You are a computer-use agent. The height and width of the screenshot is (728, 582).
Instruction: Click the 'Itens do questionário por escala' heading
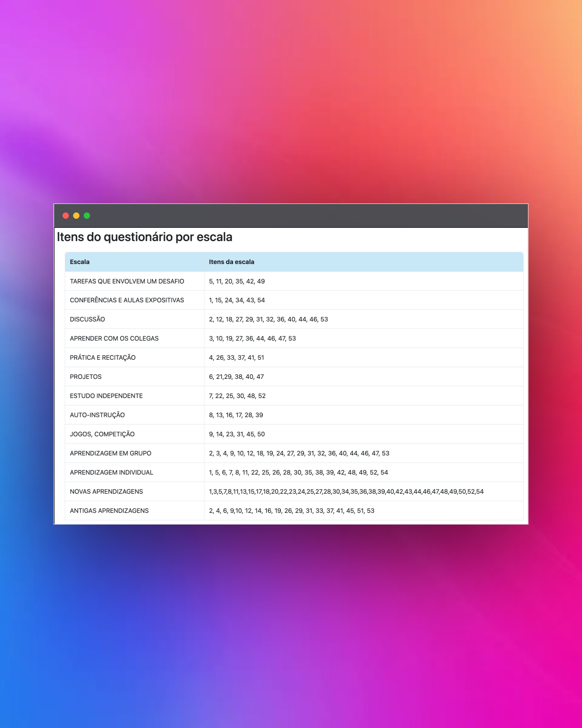pyautogui.click(x=144, y=237)
